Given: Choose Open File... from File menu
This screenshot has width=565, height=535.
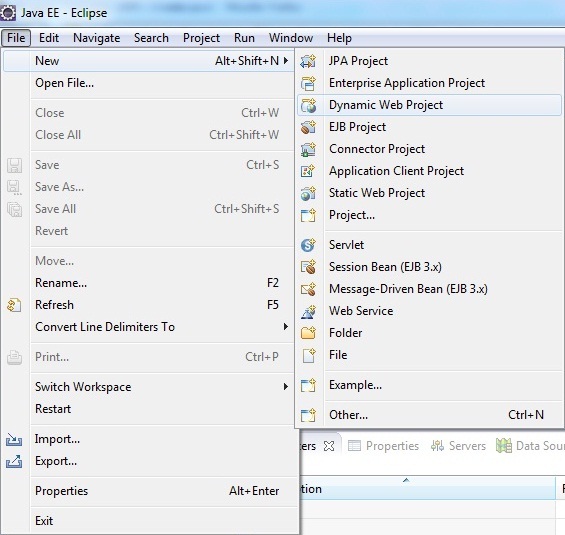Looking at the screenshot, I should [x=149, y=83].
